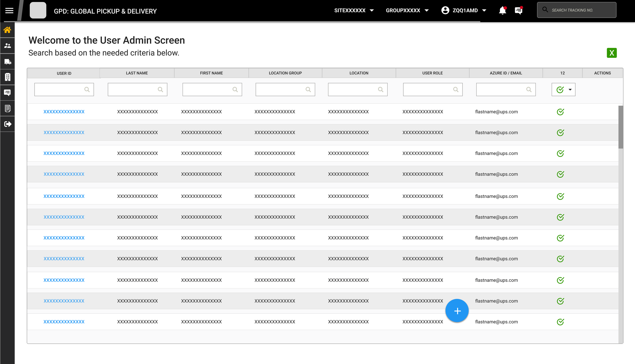This screenshot has height=364, width=635.
Task: Toggle the status checkmark in fifth row
Action: (560, 196)
